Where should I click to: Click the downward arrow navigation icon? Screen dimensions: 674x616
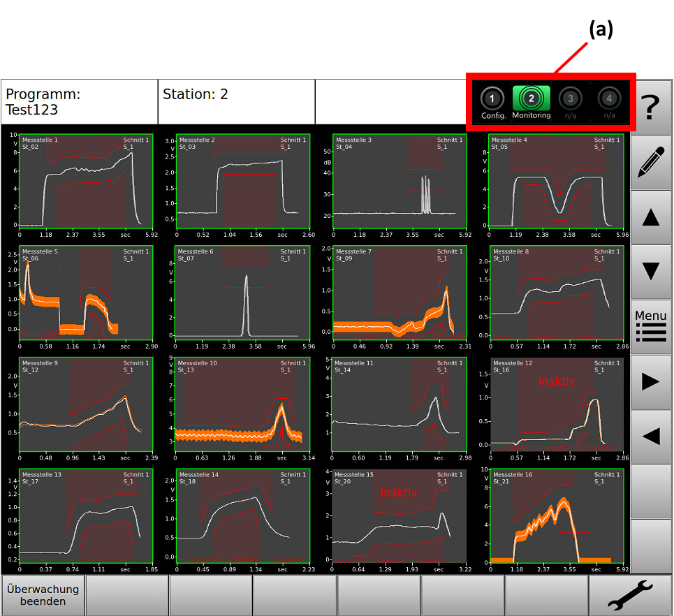pyautogui.click(x=651, y=271)
